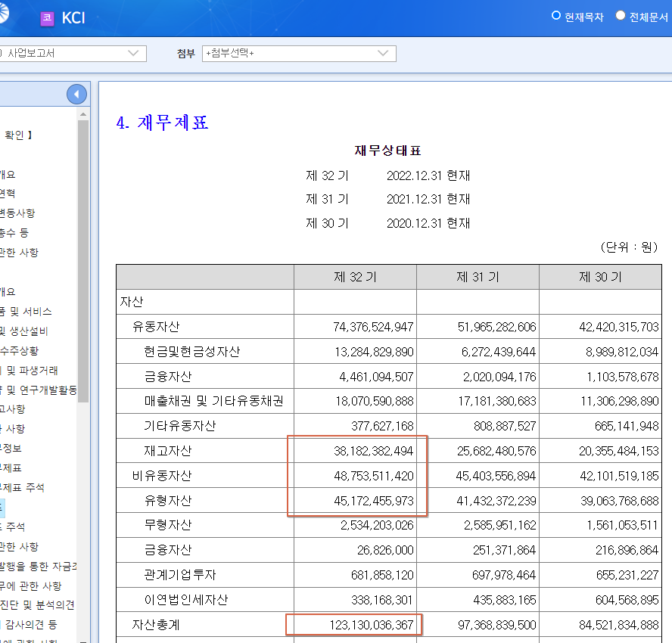Open the 수주상황 sidebar entry
Viewport: 672px width, 643px height.
pos(19,351)
